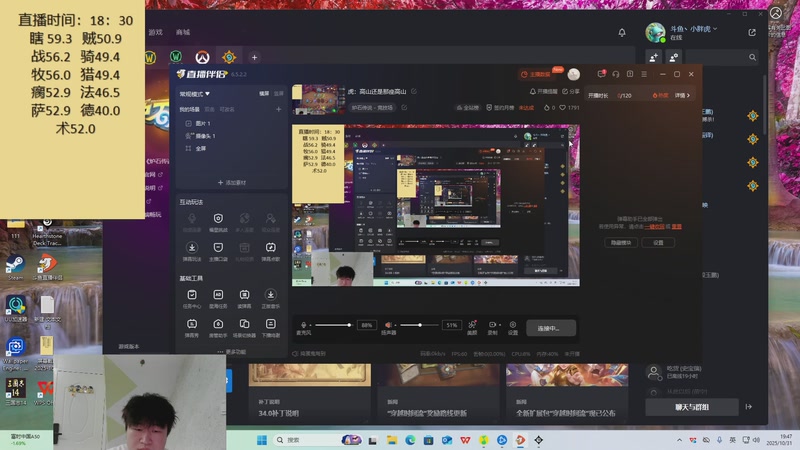Click the edit icon beside 炉石传说 category tag
Image resolution: width=800 pixels, height=450 pixels.
(404, 108)
